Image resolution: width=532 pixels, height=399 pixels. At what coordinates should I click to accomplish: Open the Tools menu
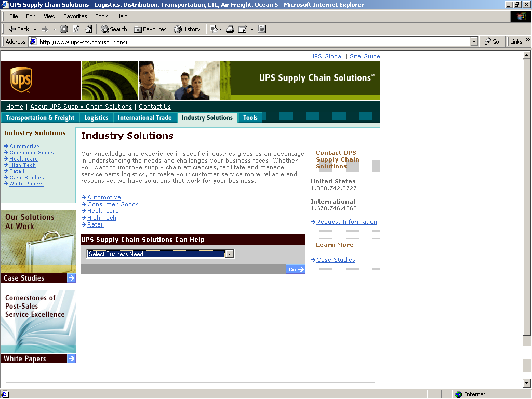point(102,16)
